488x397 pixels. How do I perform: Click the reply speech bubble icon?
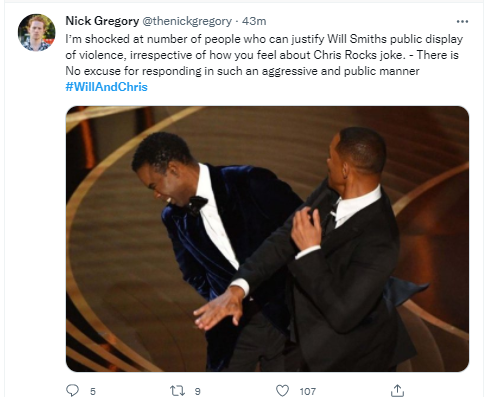(x=72, y=390)
